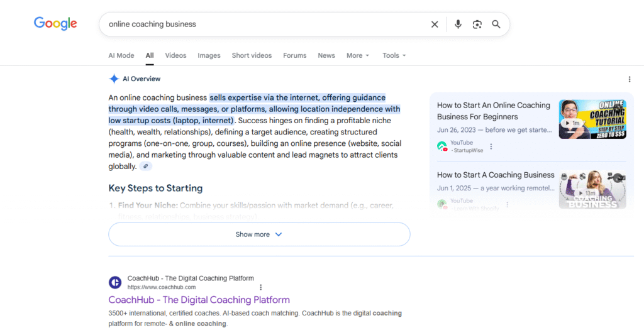Screen dimensions: 644x335
Task: Click into the search input field
Action: coord(264,25)
